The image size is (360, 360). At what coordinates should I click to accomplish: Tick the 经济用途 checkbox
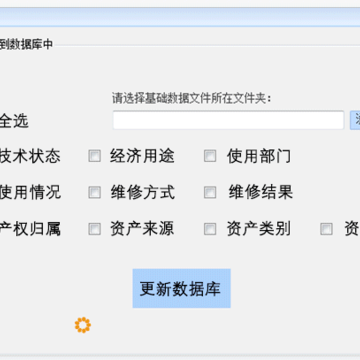pos(95,156)
